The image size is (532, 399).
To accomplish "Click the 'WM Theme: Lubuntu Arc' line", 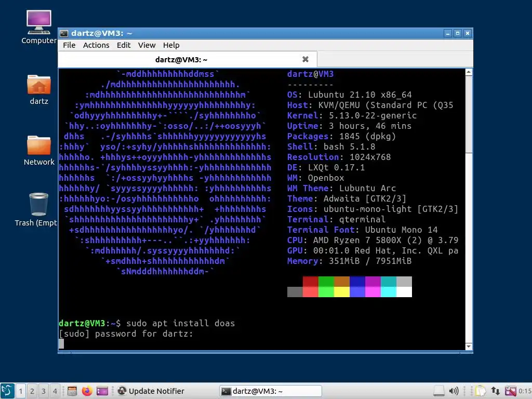I will (342, 188).
